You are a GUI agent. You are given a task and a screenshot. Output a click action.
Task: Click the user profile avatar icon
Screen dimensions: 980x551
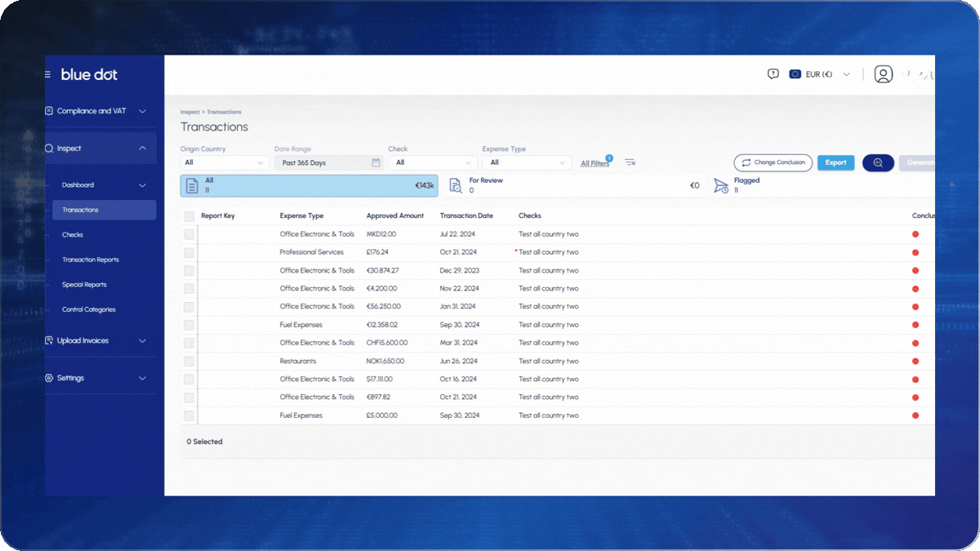(x=883, y=74)
